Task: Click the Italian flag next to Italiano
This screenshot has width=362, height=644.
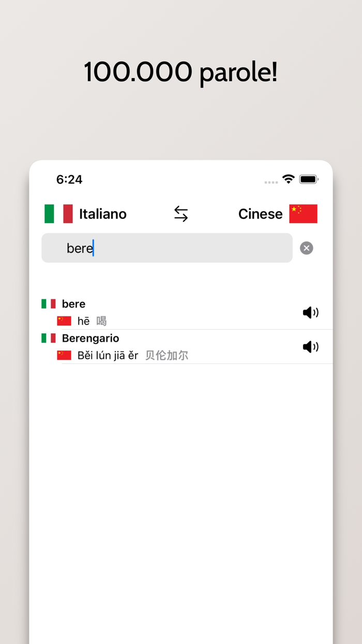Action: [58, 213]
